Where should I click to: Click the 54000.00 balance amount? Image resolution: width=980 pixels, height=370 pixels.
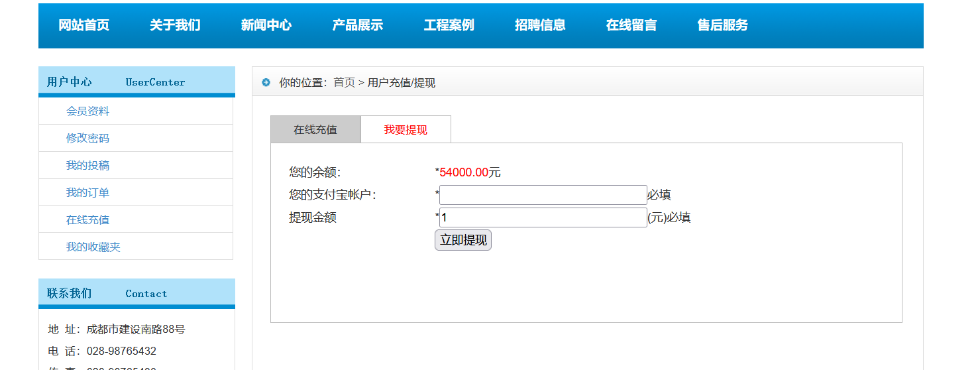click(464, 172)
